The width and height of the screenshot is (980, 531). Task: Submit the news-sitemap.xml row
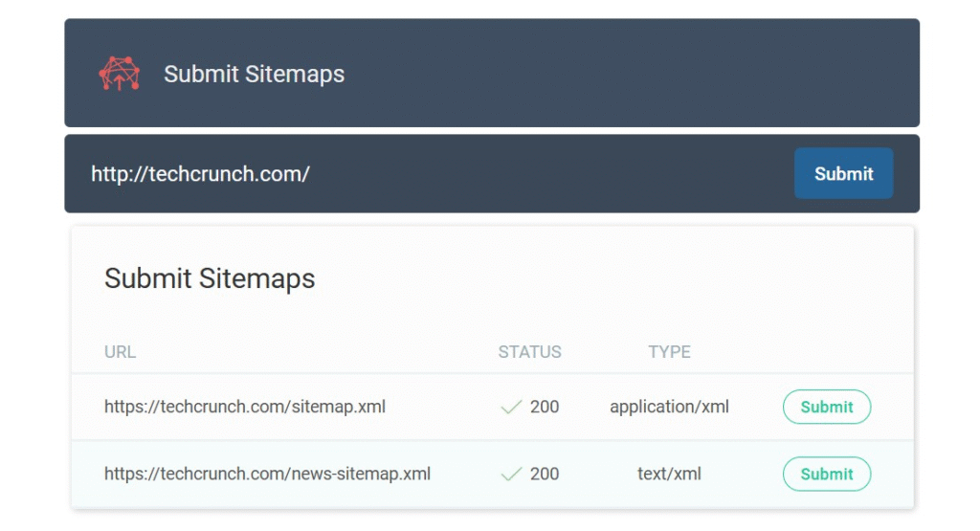(x=826, y=474)
